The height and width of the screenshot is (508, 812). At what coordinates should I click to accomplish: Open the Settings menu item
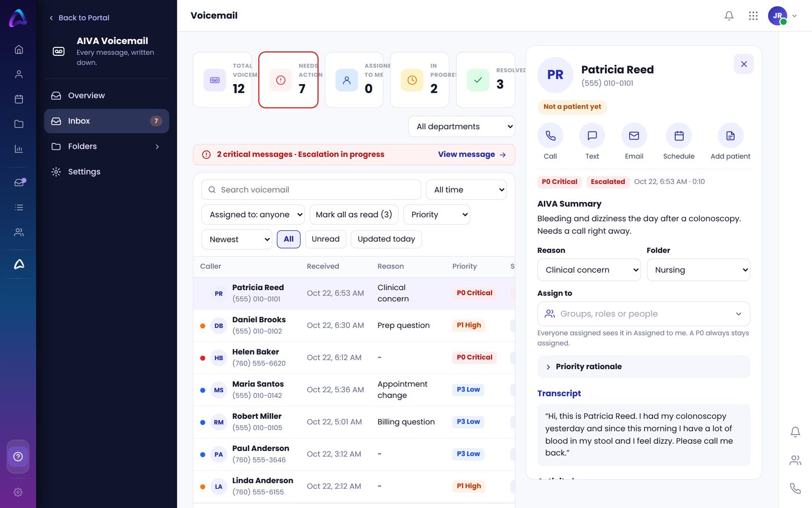(107, 172)
